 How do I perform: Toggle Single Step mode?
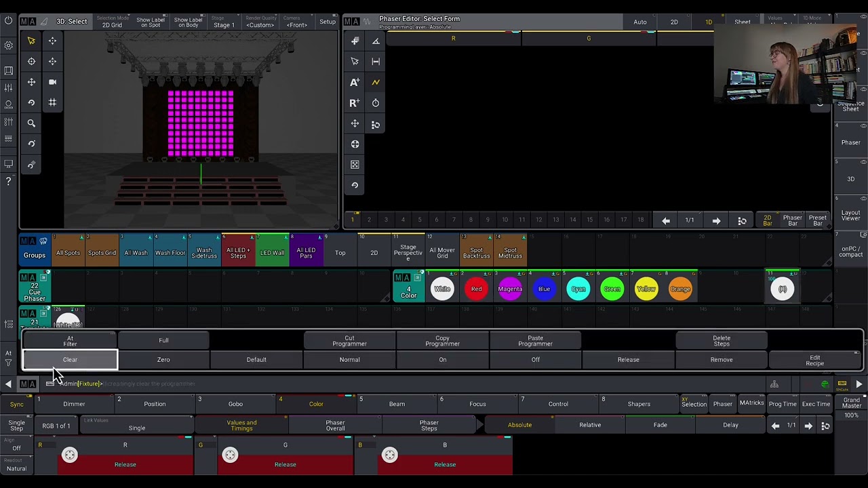tap(16, 426)
